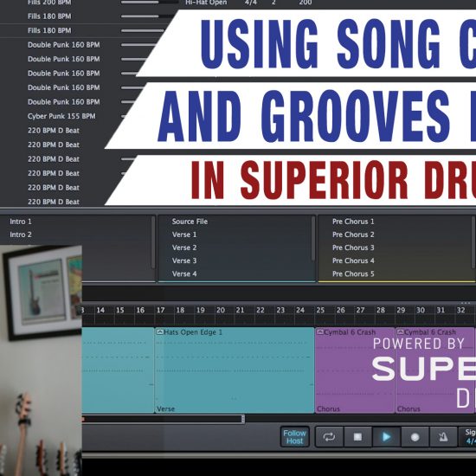Open the Hats Open Edge 1 block menu icon

(x=160, y=331)
